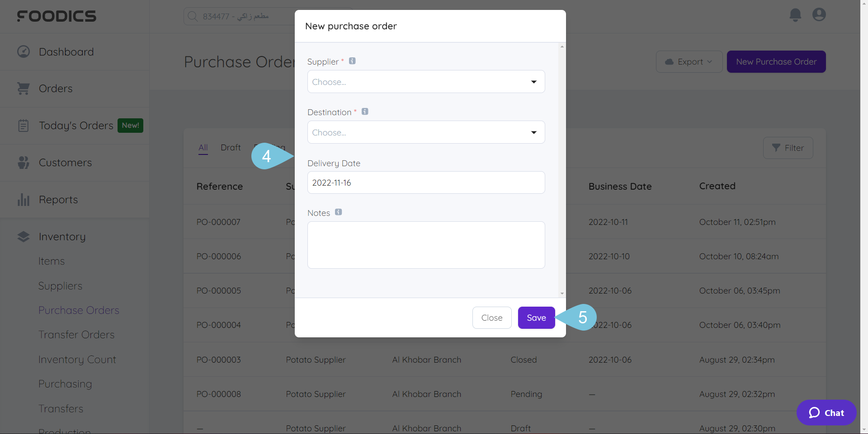Expand the Destination dropdown

[425, 132]
